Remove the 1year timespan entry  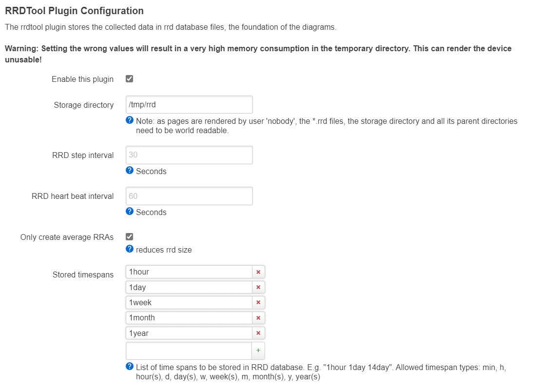click(258, 333)
